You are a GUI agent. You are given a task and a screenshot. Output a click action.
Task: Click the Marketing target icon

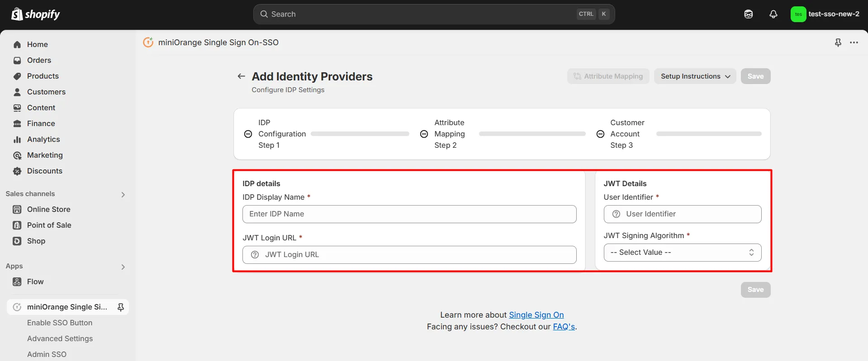[x=17, y=155]
